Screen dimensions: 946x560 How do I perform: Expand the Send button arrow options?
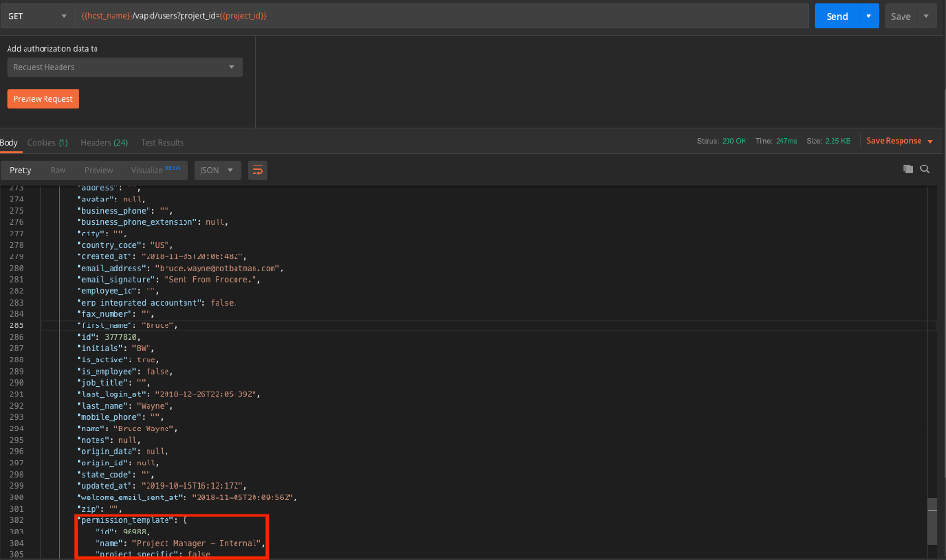click(868, 16)
